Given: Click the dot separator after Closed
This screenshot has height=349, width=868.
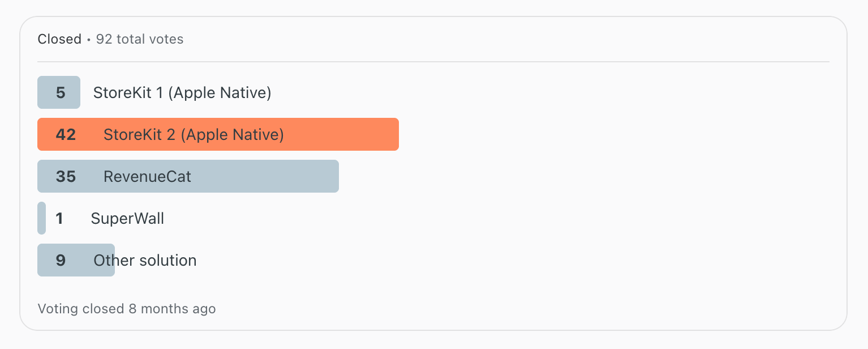Looking at the screenshot, I should point(89,40).
